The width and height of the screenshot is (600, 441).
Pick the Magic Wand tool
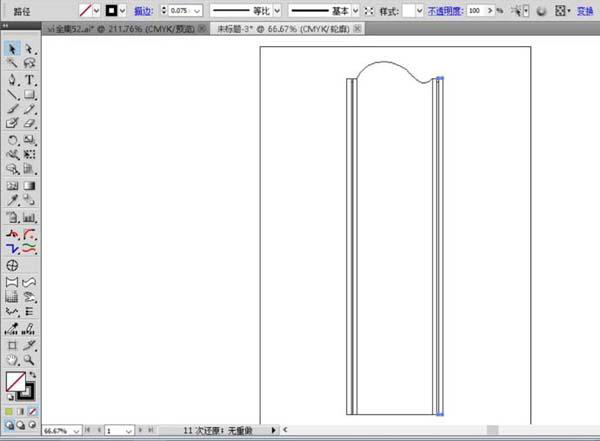12,63
